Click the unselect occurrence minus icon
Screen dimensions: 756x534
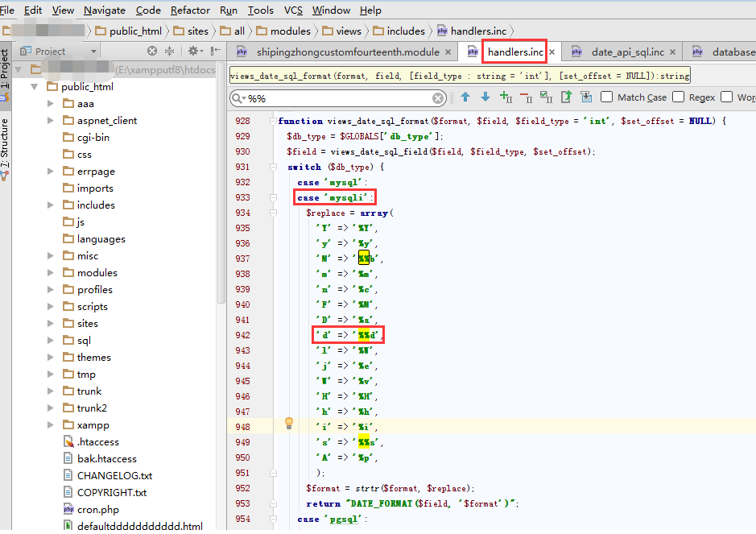pyautogui.click(x=526, y=97)
